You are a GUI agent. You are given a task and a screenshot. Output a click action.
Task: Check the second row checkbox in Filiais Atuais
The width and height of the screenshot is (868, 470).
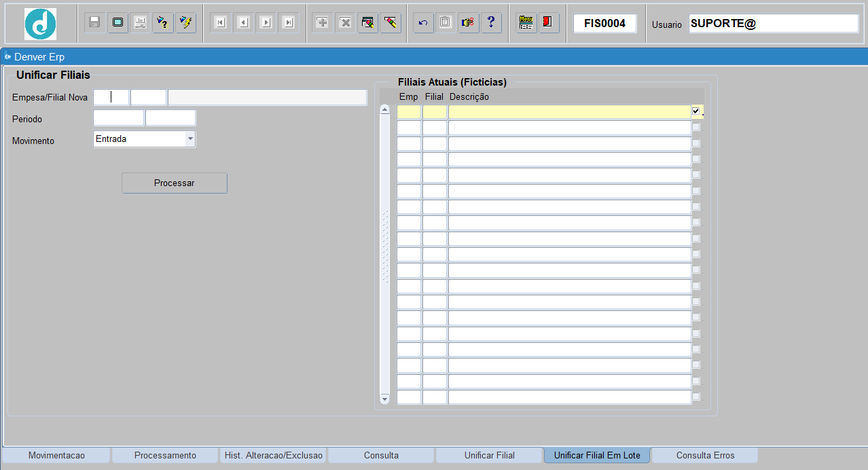pyautogui.click(x=696, y=127)
